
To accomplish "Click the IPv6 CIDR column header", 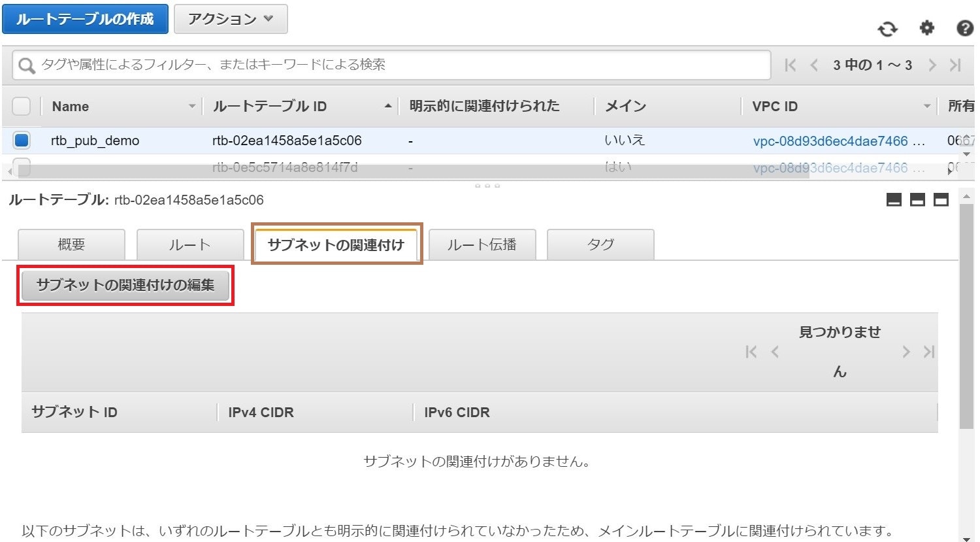I will coord(457,413).
